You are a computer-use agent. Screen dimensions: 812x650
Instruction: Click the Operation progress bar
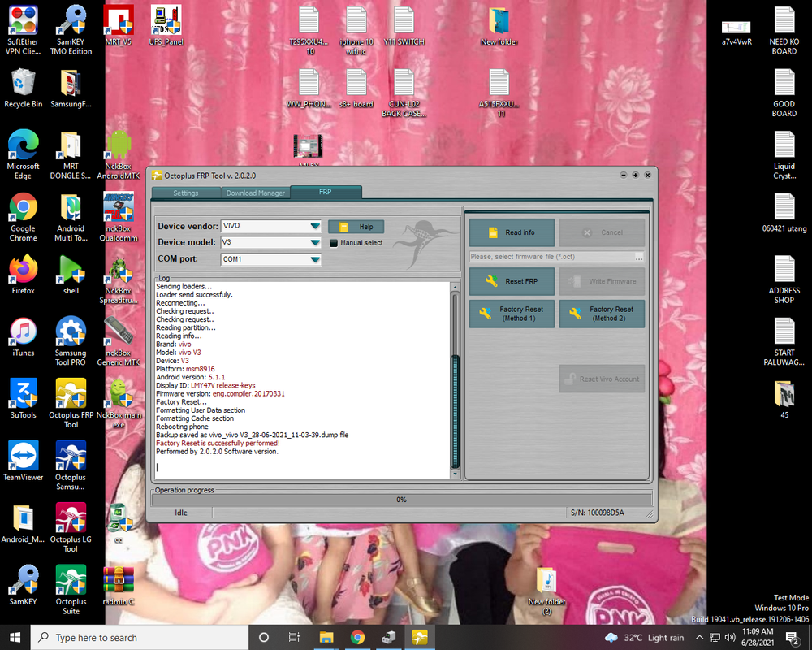401,500
